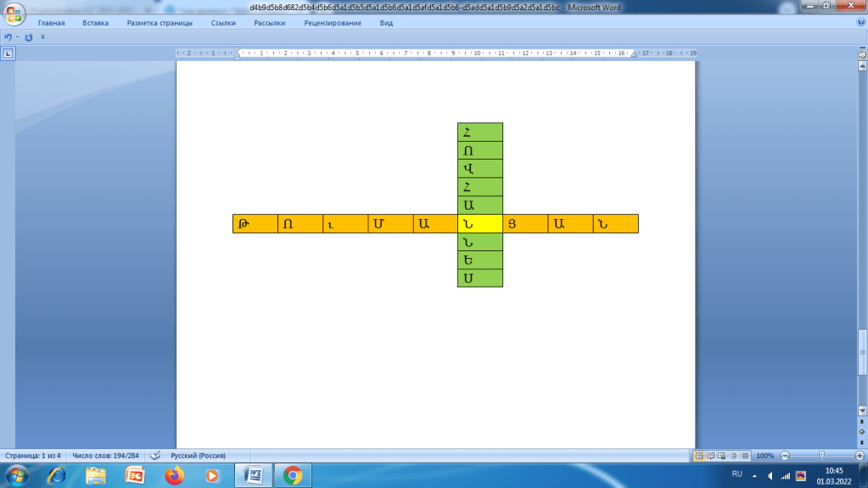Switch to Full Screen Reading view
868x488 pixels.
pos(710,456)
